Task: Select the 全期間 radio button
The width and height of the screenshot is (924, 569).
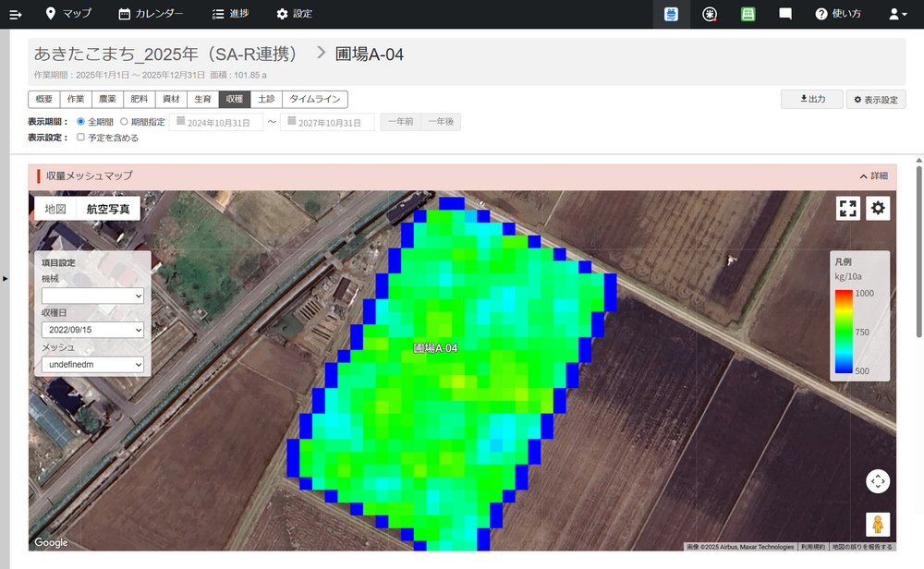Action: (81, 122)
